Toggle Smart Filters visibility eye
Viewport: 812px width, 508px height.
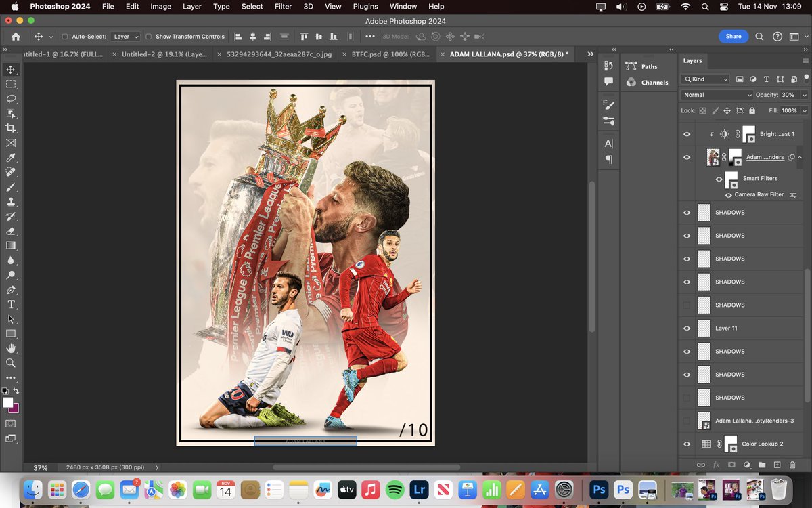(719, 179)
